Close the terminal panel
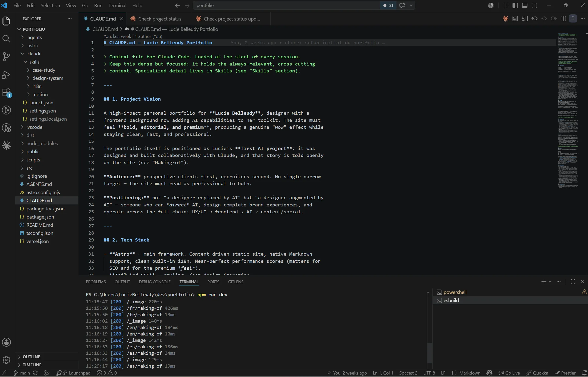Viewport: 588px width, 377px height. 583,282
